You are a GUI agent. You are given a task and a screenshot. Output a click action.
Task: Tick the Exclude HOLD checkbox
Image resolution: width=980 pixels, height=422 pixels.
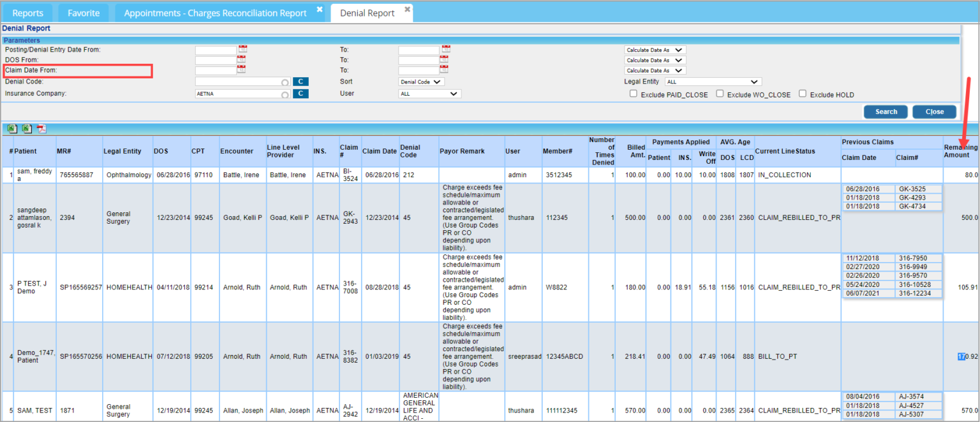(x=803, y=94)
